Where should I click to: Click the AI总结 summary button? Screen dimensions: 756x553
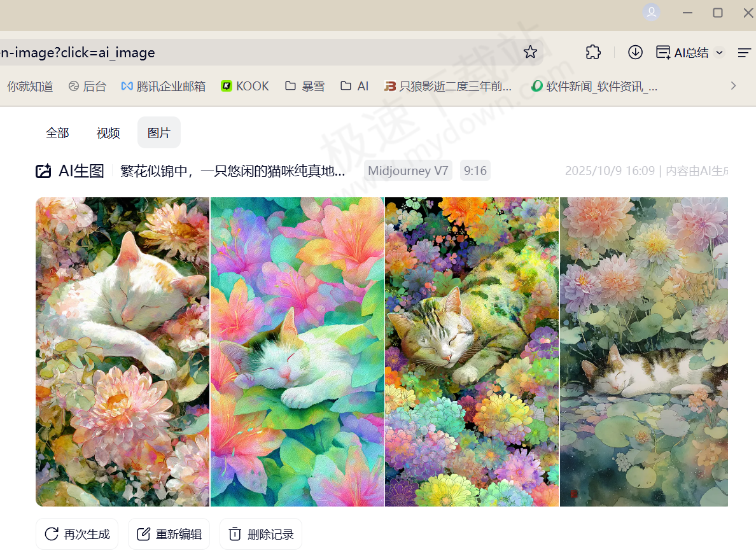pyautogui.click(x=683, y=53)
